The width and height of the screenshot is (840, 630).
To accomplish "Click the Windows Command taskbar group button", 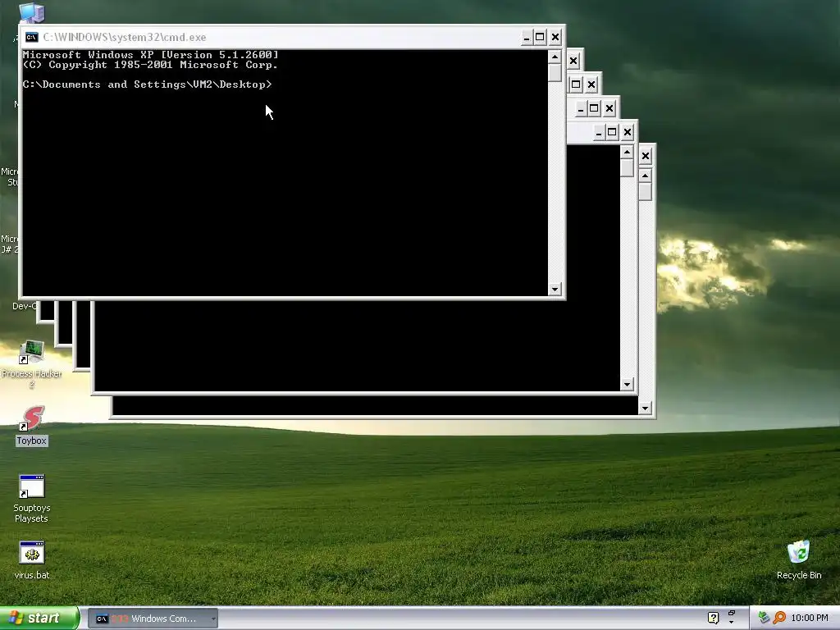I will click(153, 619).
